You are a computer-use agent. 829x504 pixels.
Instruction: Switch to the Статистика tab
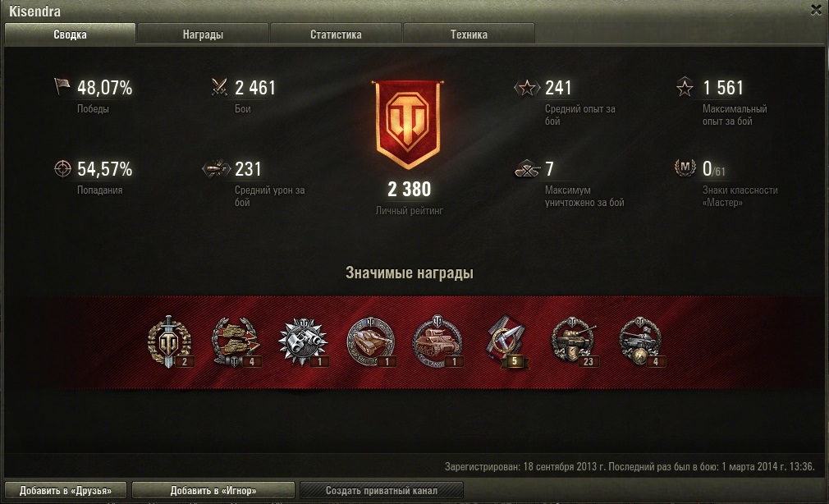[x=336, y=34]
